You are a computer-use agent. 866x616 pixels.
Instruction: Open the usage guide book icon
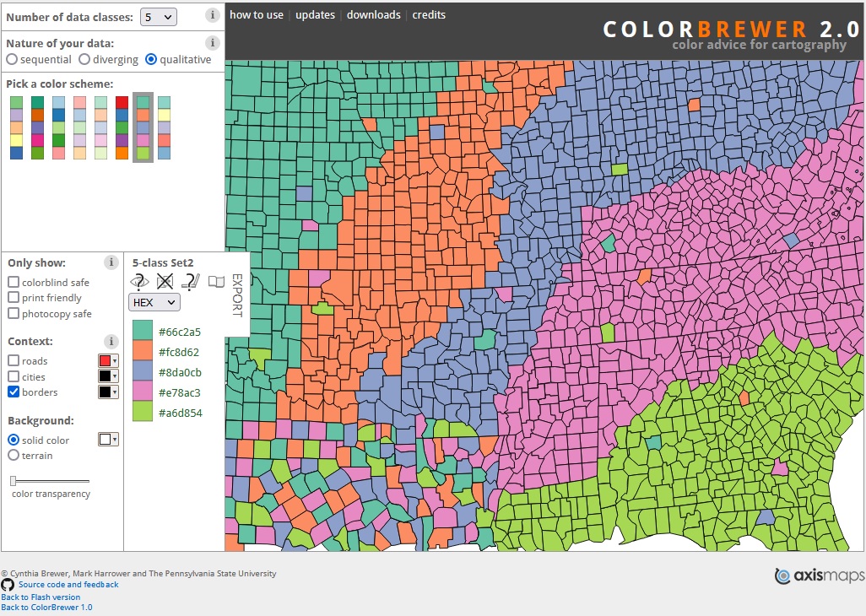(x=215, y=281)
